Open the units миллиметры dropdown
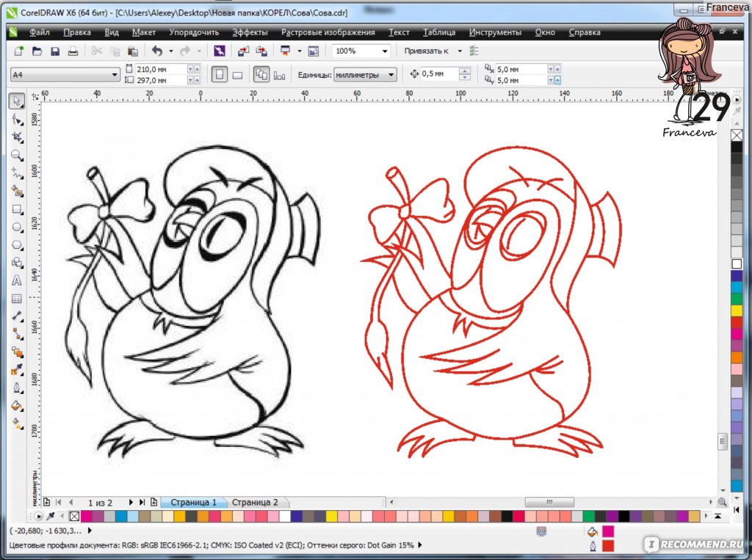This screenshot has width=752, height=560. pyautogui.click(x=391, y=75)
